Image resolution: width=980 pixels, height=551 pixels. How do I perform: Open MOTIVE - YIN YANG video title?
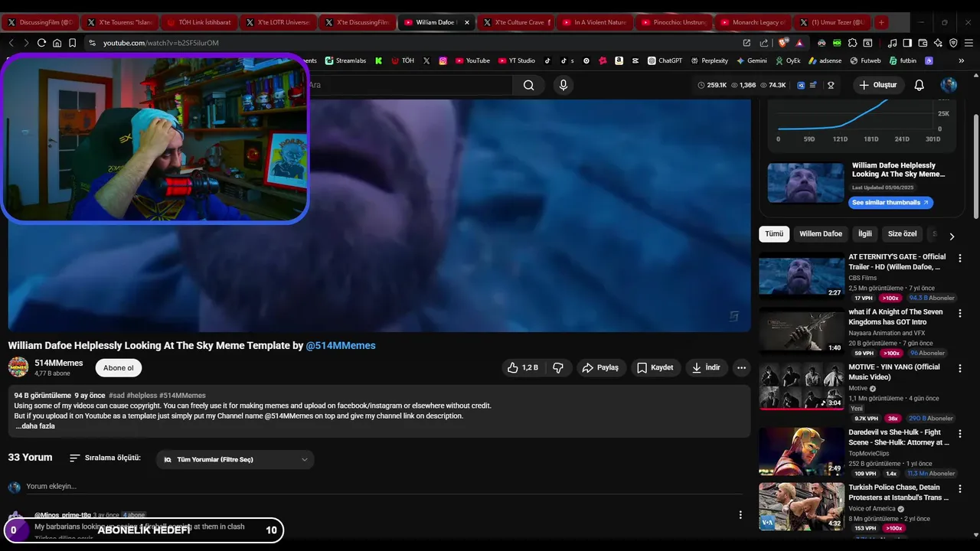pyautogui.click(x=894, y=372)
